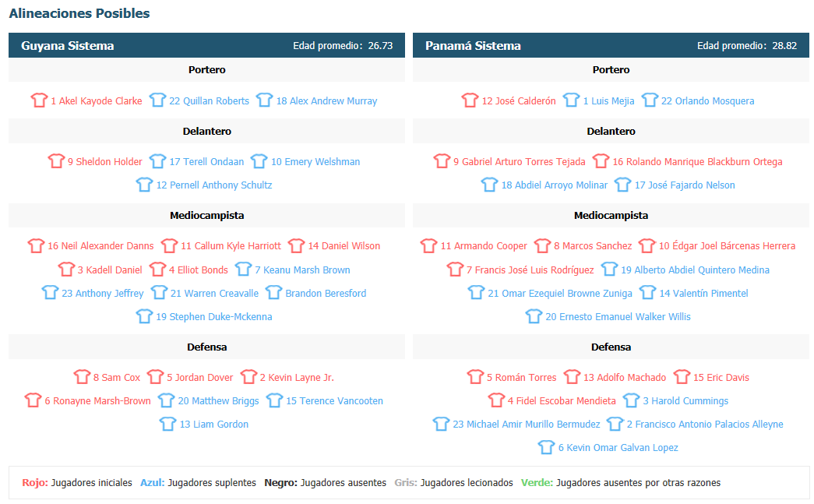Select player Callum Kyle Harriott

click(231, 246)
